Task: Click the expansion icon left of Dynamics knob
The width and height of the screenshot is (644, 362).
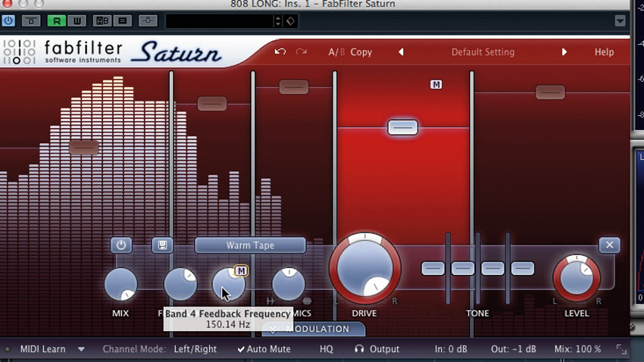Action: (x=270, y=301)
